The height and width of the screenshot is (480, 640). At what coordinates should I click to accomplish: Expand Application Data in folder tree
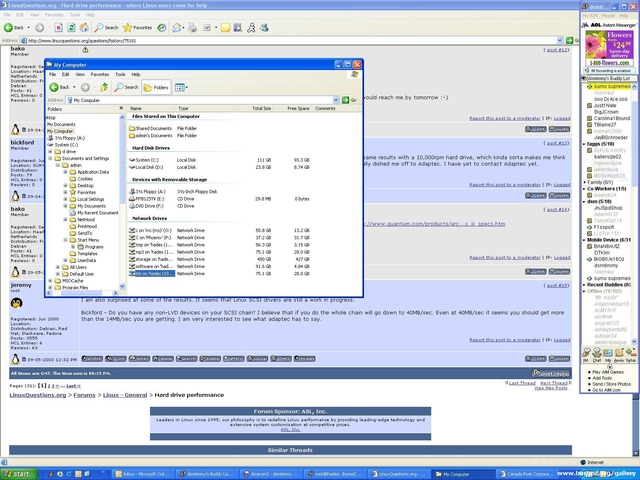coord(65,172)
